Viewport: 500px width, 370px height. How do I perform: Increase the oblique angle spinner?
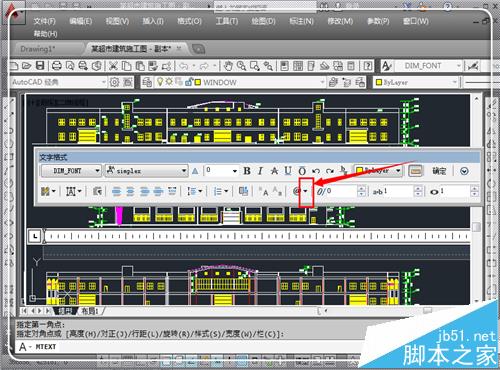point(361,189)
